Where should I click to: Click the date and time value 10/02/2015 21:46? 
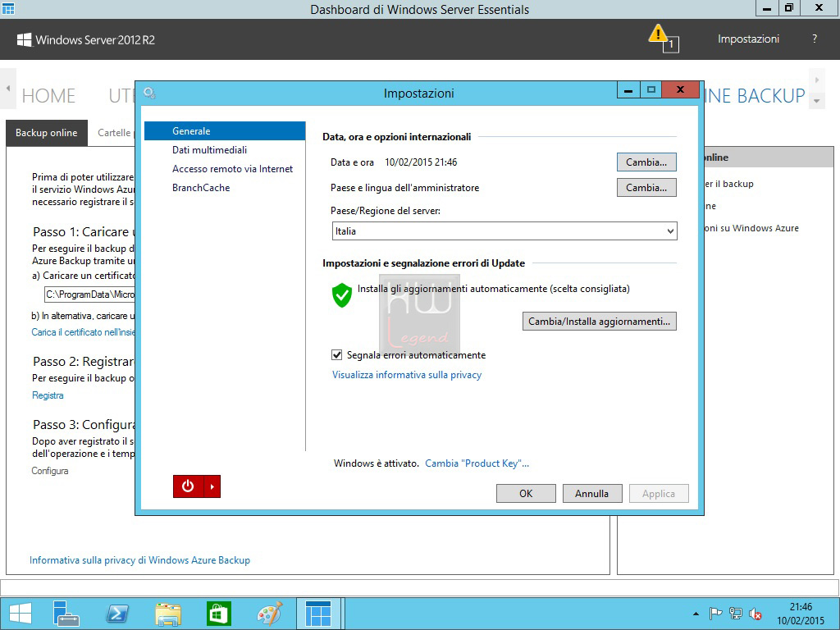pyautogui.click(x=421, y=162)
